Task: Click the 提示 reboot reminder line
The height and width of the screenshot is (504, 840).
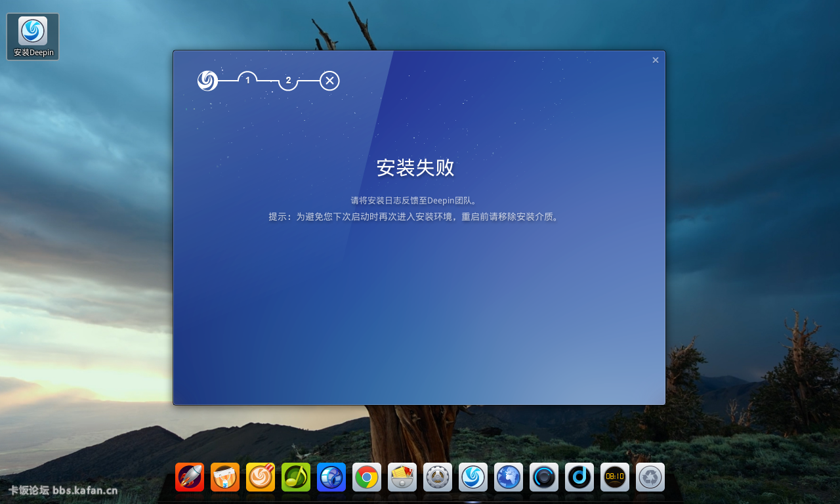Action: pos(415,217)
